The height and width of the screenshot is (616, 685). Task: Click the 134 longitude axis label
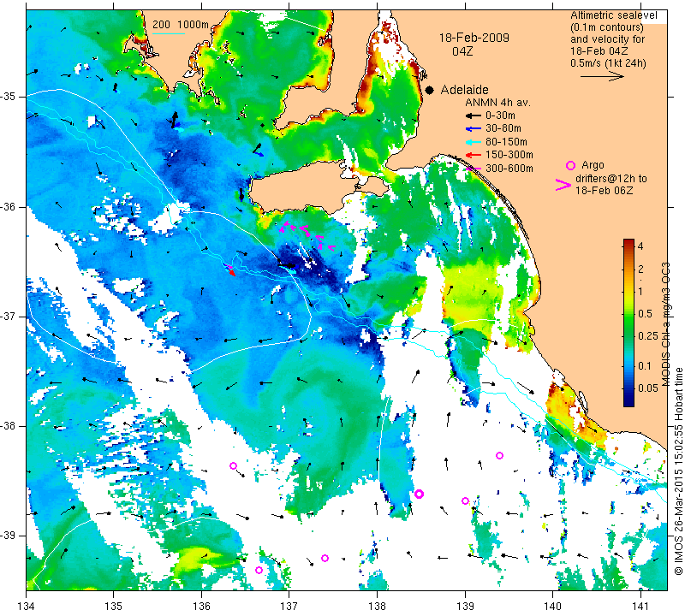[27, 607]
